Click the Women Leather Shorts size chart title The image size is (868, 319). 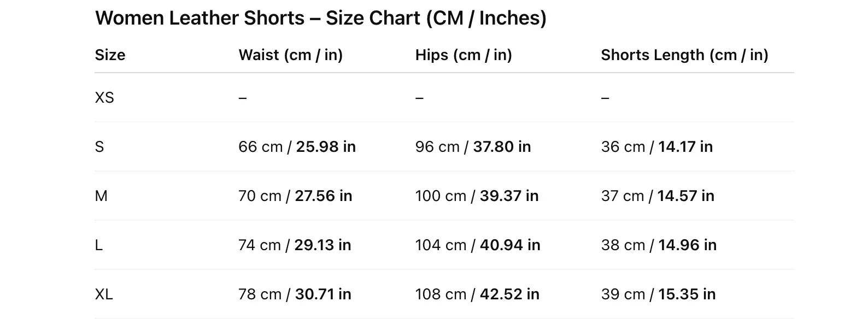click(320, 18)
